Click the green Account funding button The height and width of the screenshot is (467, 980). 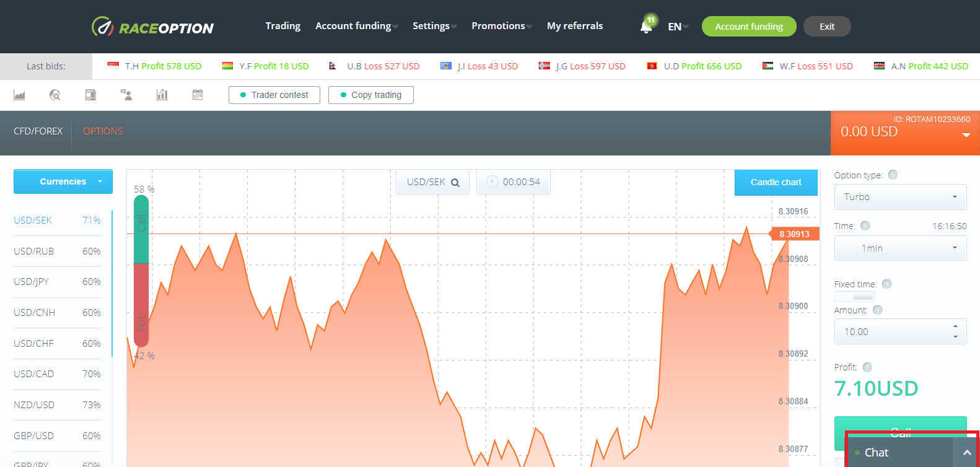(x=749, y=27)
